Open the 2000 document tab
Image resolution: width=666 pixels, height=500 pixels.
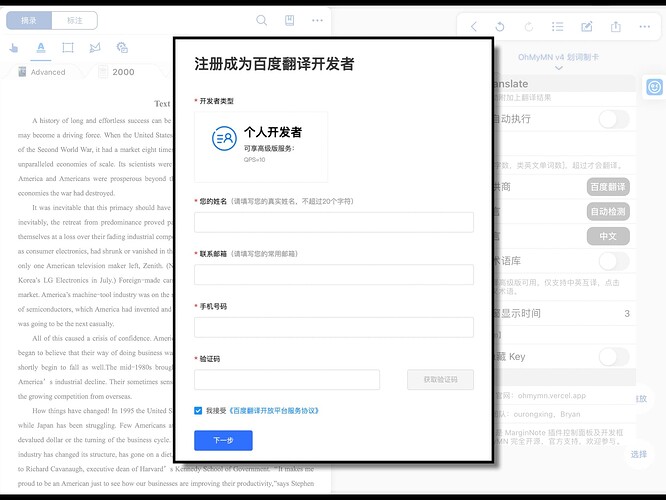coord(117,72)
